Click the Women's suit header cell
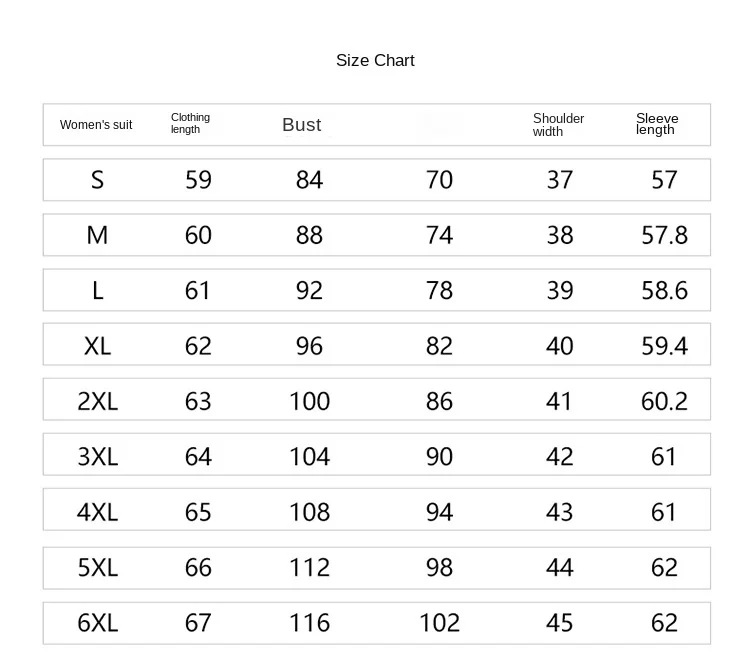The image size is (750, 659). (x=96, y=125)
